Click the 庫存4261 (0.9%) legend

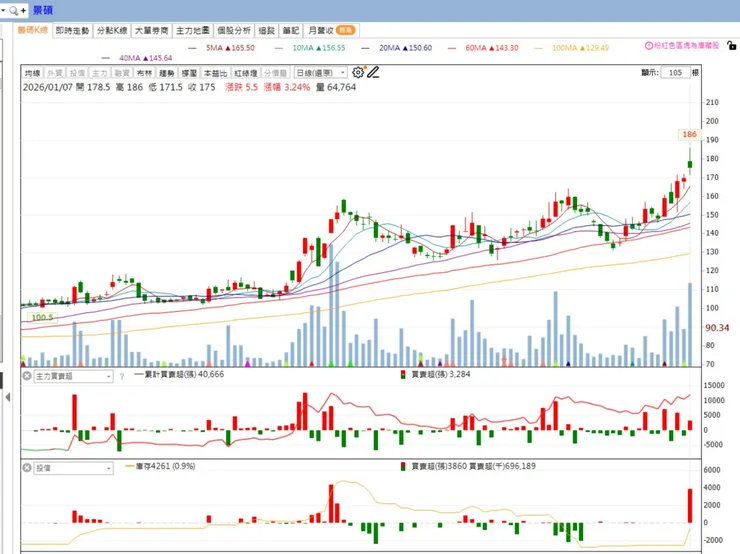coord(160,466)
